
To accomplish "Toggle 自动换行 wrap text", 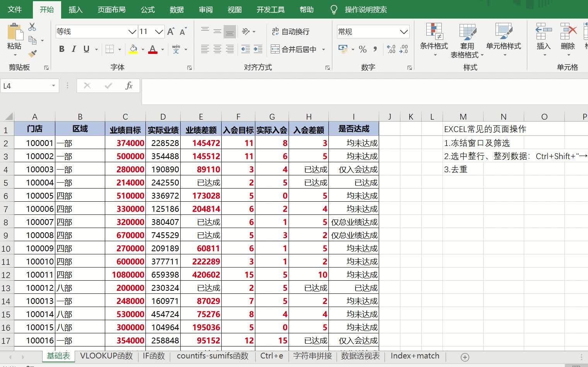I will pos(291,31).
